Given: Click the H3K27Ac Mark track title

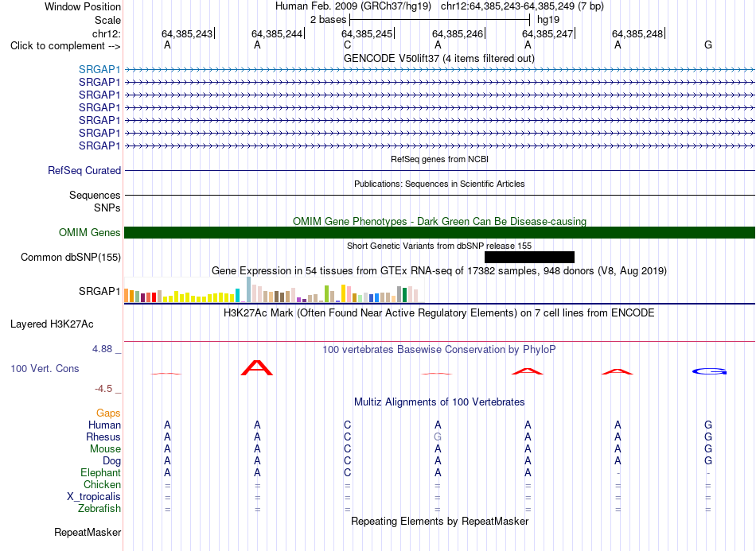Looking at the screenshot, I should click(439, 313).
